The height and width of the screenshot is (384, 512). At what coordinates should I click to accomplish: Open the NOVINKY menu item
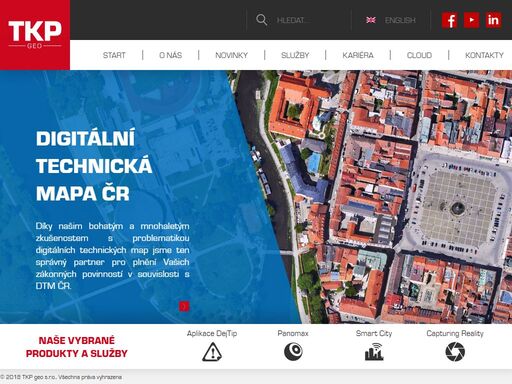231,55
